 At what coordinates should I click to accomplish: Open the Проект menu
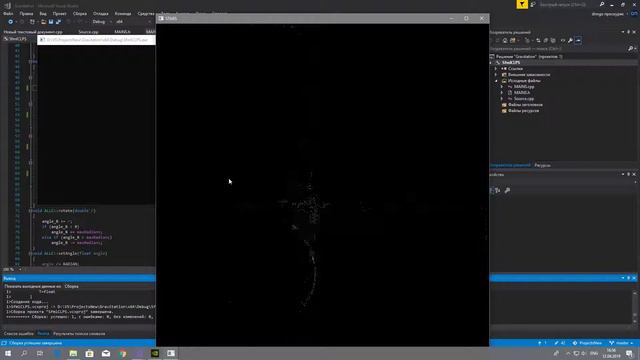[x=60, y=13]
